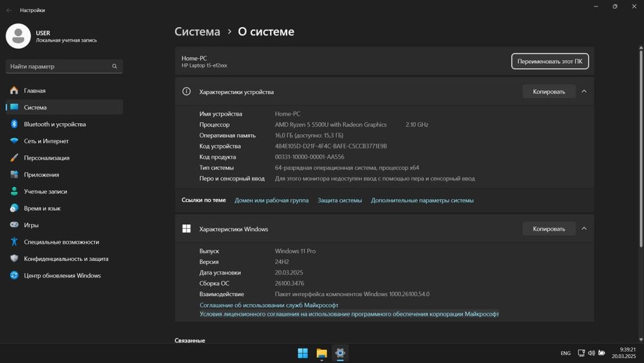
Task: Go to Главная in sidebar
Action: [x=64, y=90]
